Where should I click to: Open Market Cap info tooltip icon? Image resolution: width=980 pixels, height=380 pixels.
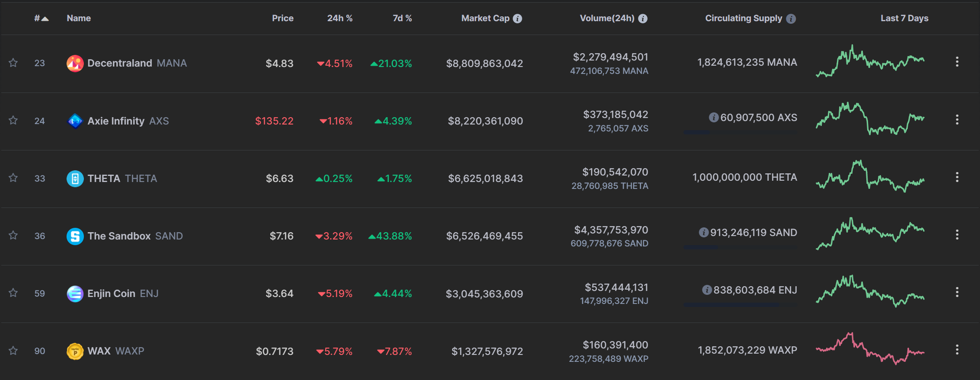tap(517, 19)
